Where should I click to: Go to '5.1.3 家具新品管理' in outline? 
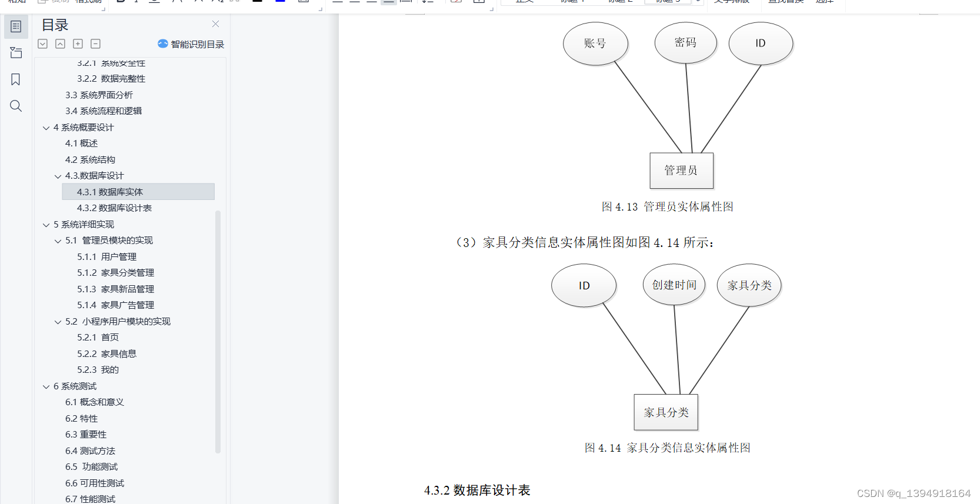115,289
